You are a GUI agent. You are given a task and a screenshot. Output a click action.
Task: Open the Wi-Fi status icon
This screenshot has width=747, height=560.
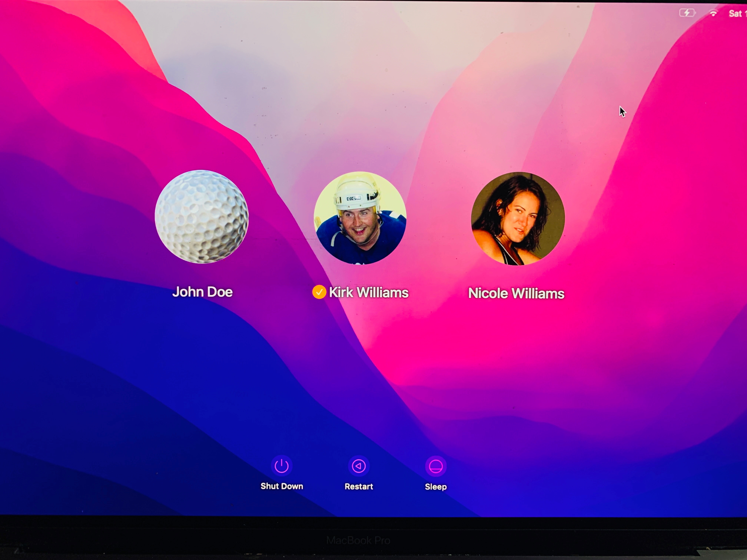(713, 14)
